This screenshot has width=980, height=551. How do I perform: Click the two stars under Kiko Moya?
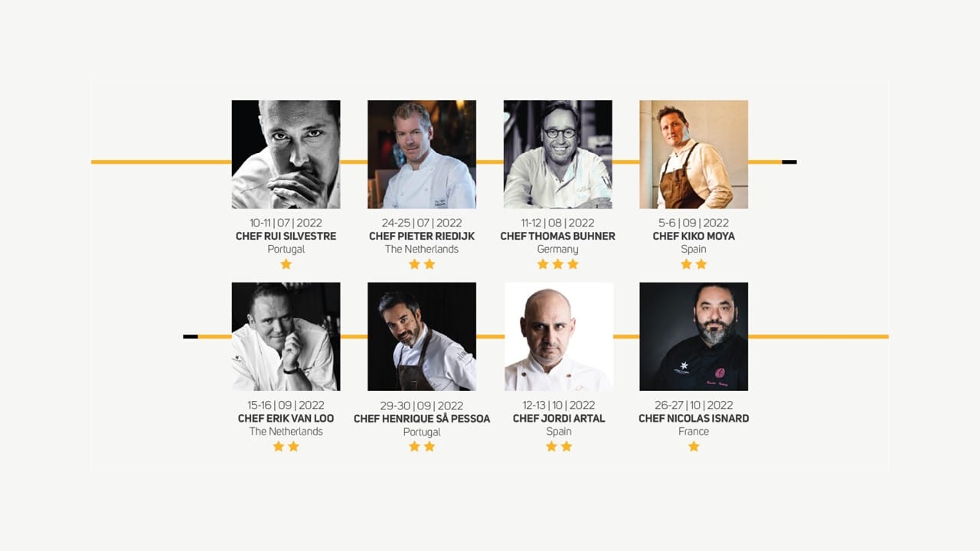[694, 264]
